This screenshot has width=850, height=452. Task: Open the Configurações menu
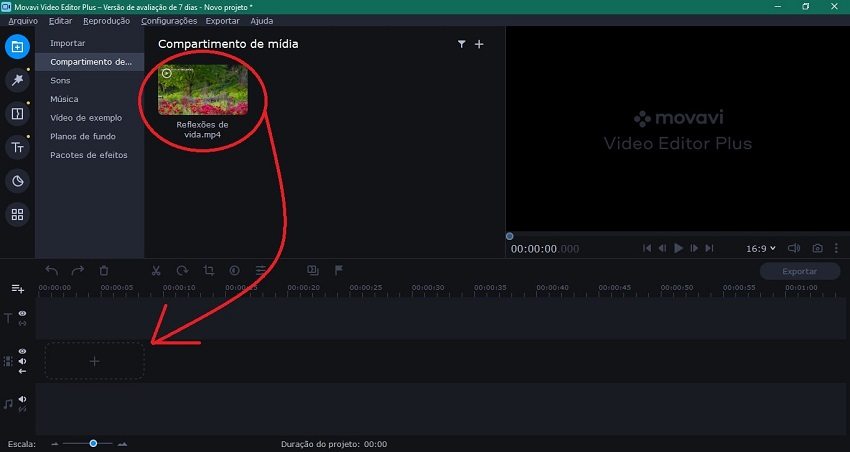click(169, 21)
